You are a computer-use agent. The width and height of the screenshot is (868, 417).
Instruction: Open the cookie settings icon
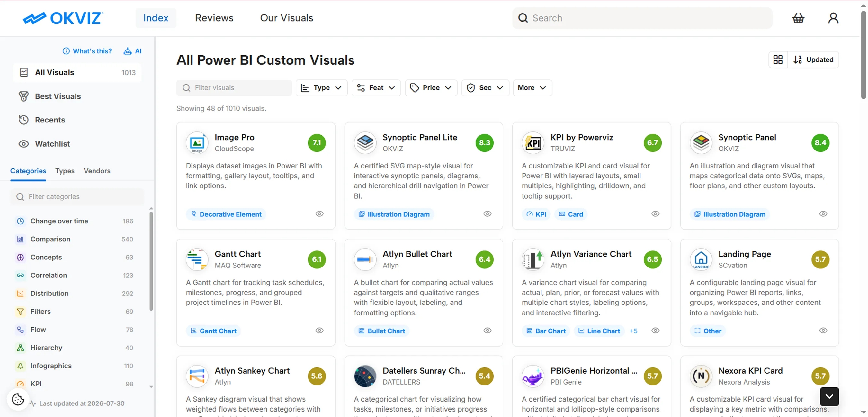[x=18, y=399]
